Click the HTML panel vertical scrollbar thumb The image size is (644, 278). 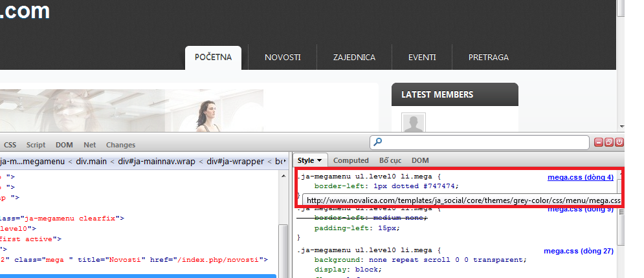click(283, 250)
